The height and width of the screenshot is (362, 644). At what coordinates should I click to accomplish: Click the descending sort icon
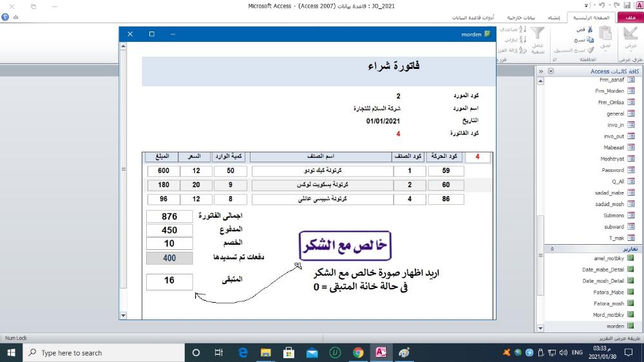522,39
